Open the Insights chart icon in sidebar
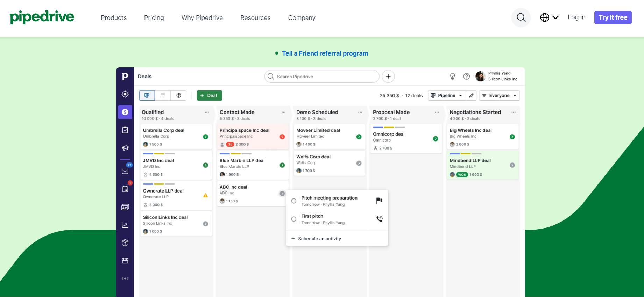 (x=125, y=225)
